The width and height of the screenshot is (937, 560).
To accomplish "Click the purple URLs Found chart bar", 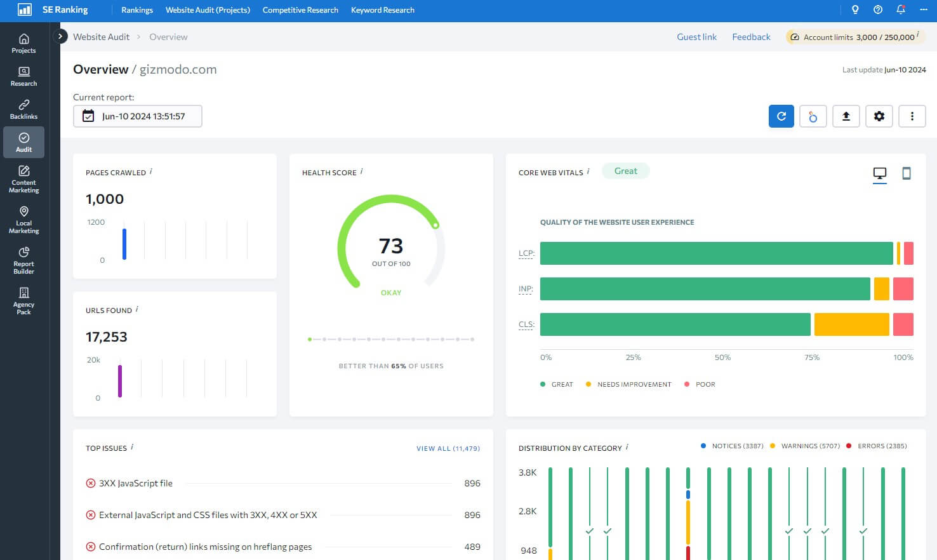I will (x=120, y=381).
